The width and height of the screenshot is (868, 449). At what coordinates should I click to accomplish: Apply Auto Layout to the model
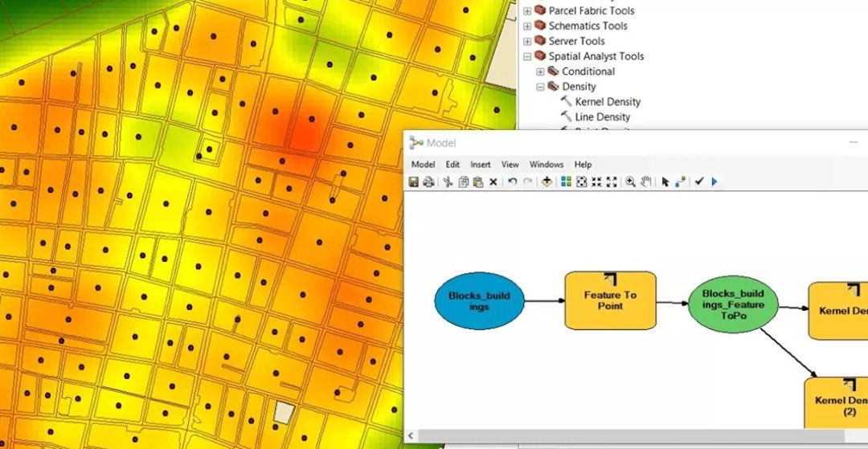[566, 182]
